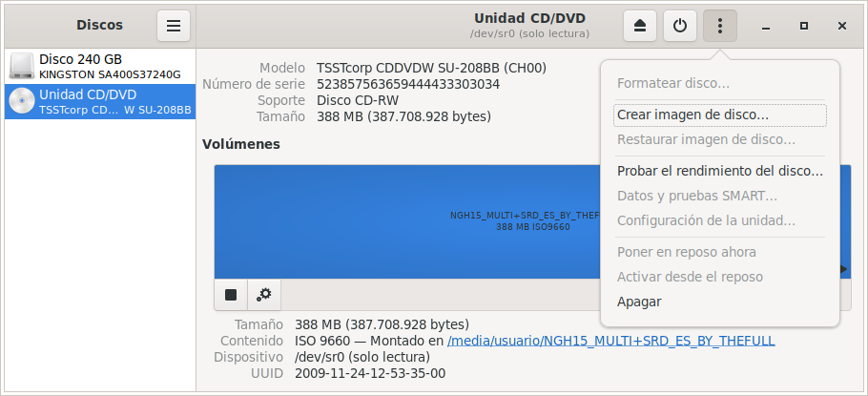Close the Discos window
Screen dimensions: 868x396
(x=841, y=26)
